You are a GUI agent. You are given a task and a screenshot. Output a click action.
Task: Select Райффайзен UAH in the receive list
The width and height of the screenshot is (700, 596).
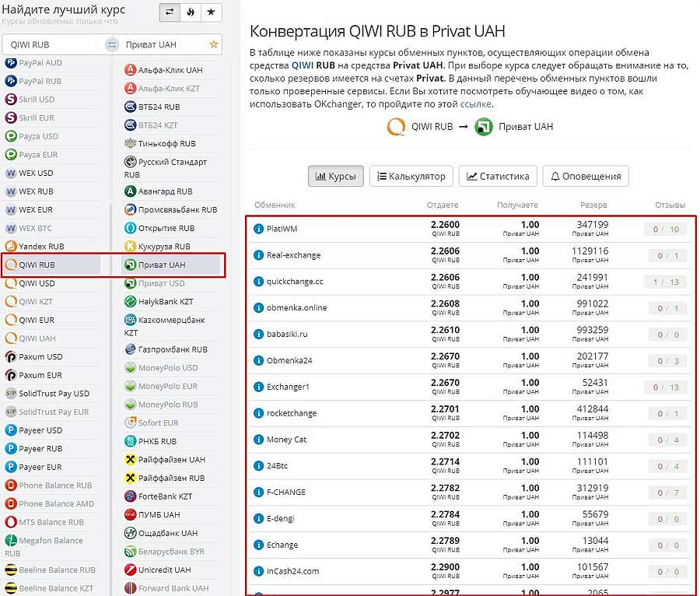pyautogui.click(x=165, y=460)
